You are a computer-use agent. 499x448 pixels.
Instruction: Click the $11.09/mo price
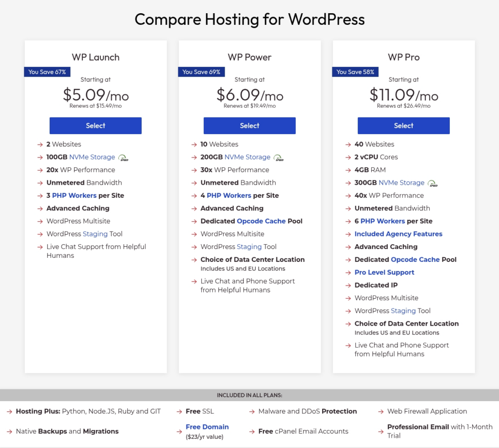coord(403,95)
